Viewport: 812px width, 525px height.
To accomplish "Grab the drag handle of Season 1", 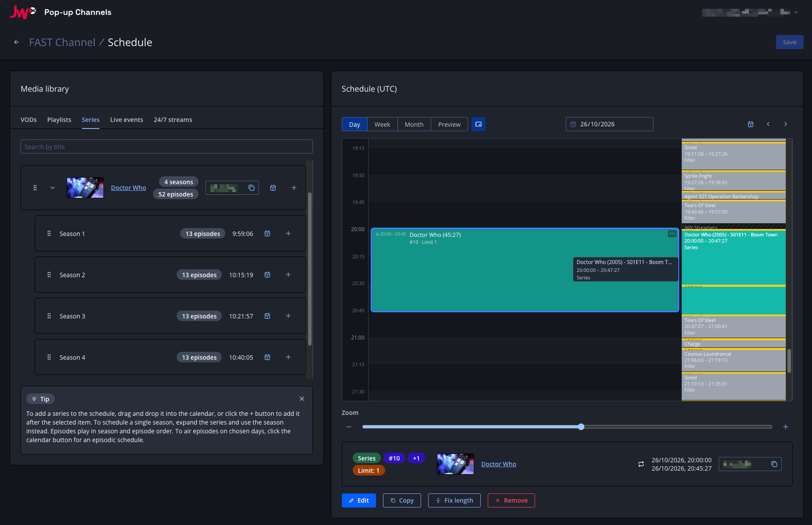I will (49, 234).
